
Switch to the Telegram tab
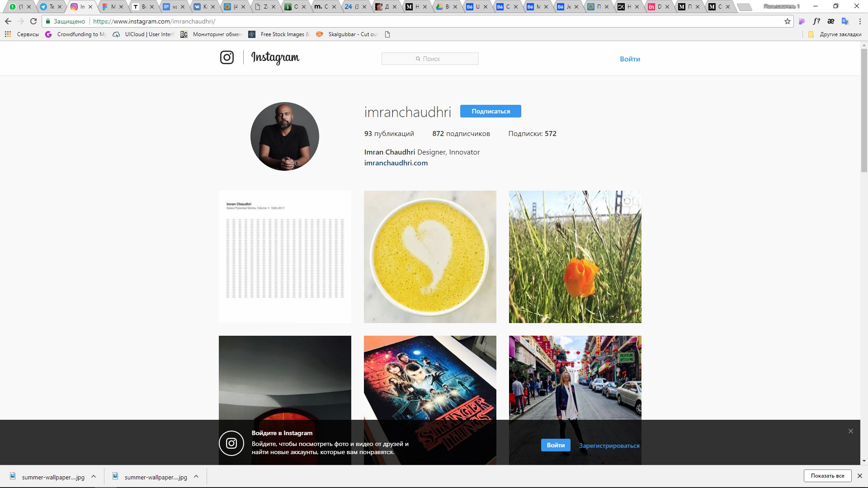(47, 7)
